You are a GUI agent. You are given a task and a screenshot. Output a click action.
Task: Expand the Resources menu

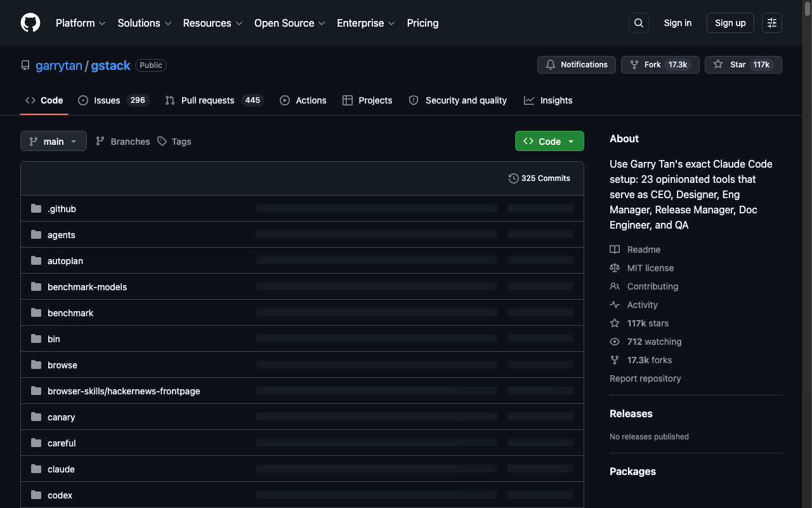click(213, 23)
